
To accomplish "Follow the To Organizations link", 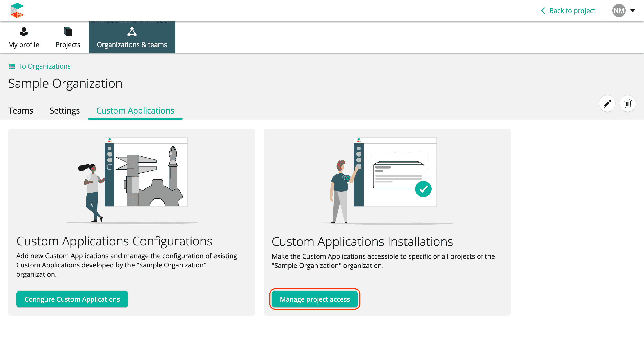I will coord(44,66).
